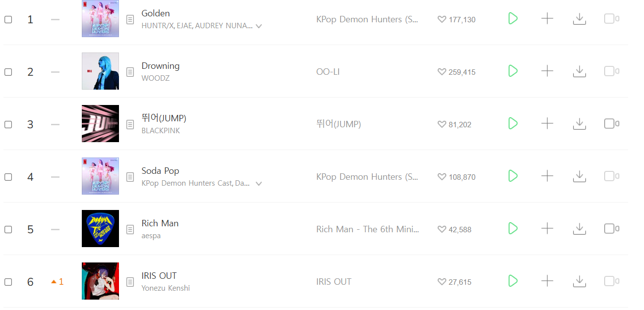View lyrics icon for IRIS OUT
This screenshot has width=644, height=310.
[130, 282]
